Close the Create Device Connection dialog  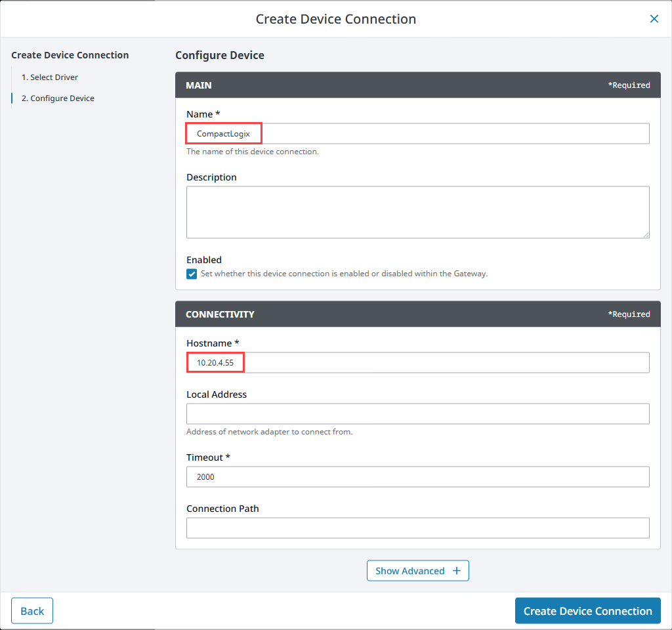coord(654,19)
